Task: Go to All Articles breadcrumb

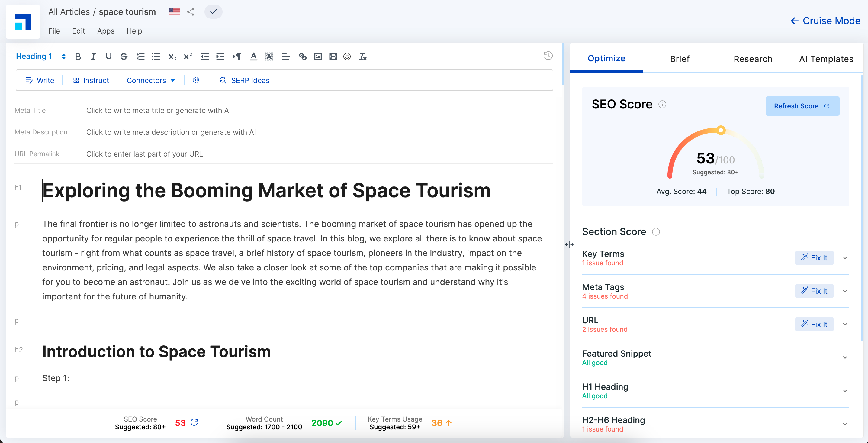Action: click(69, 12)
